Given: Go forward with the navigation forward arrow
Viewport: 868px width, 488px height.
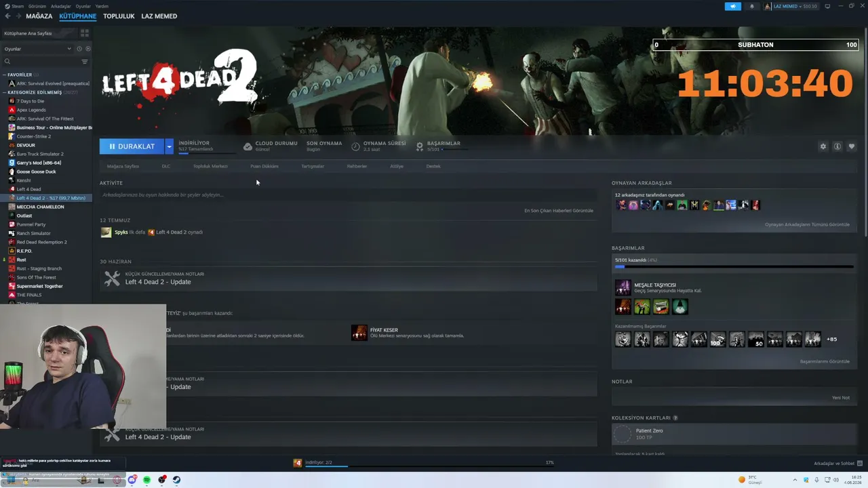Looking at the screenshot, I should tap(18, 16).
